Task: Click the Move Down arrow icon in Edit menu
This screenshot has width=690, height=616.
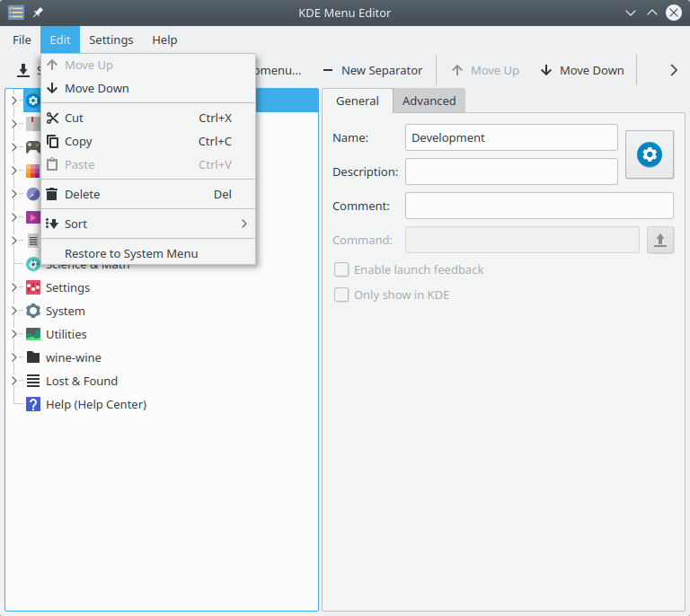Action: click(52, 88)
